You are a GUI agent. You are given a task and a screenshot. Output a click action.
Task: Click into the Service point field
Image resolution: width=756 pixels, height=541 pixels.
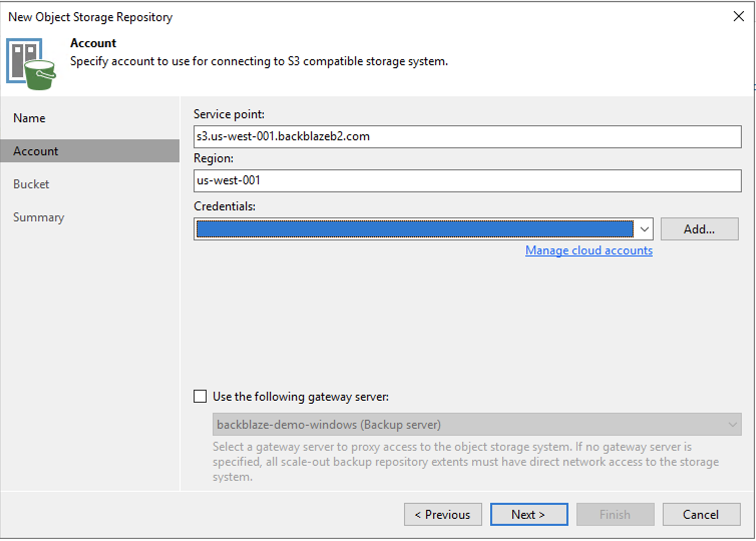coord(467,137)
